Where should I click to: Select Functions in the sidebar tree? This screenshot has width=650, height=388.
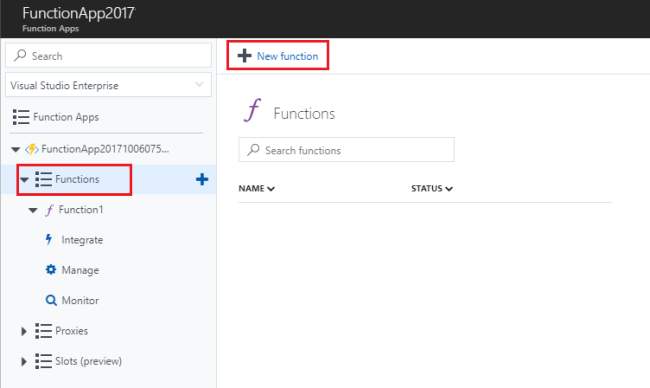click(x=77, y=179)
